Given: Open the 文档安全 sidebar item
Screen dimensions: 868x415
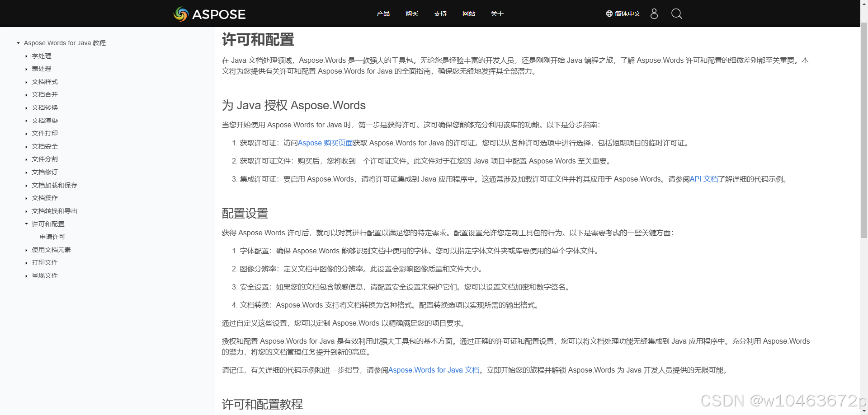Looking at the screenshot, I should [45, 146].
